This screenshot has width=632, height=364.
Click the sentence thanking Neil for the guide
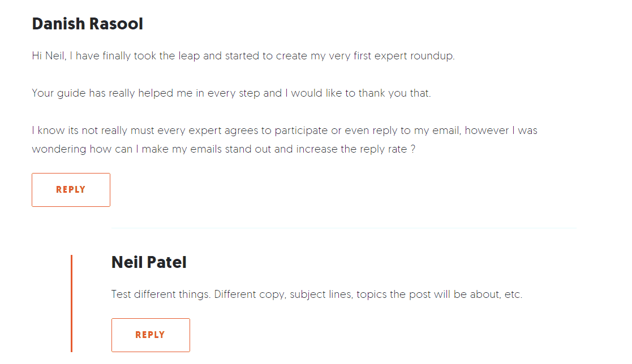(x=231, y=93)
